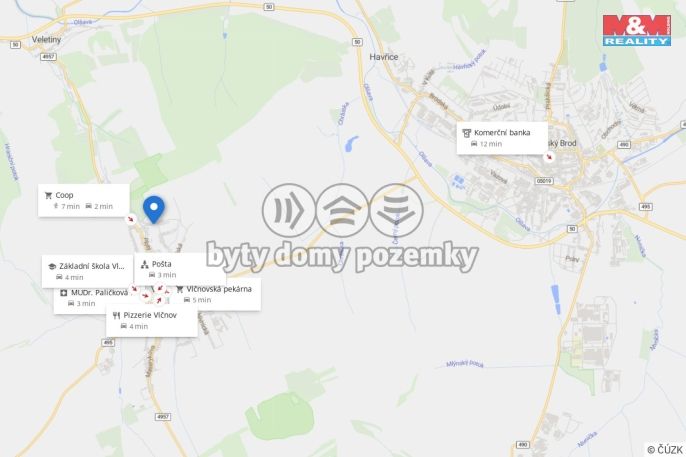686x457 pixels.
Task: Click the bank icon beside Komerční banka
Action: pos(467,133)
